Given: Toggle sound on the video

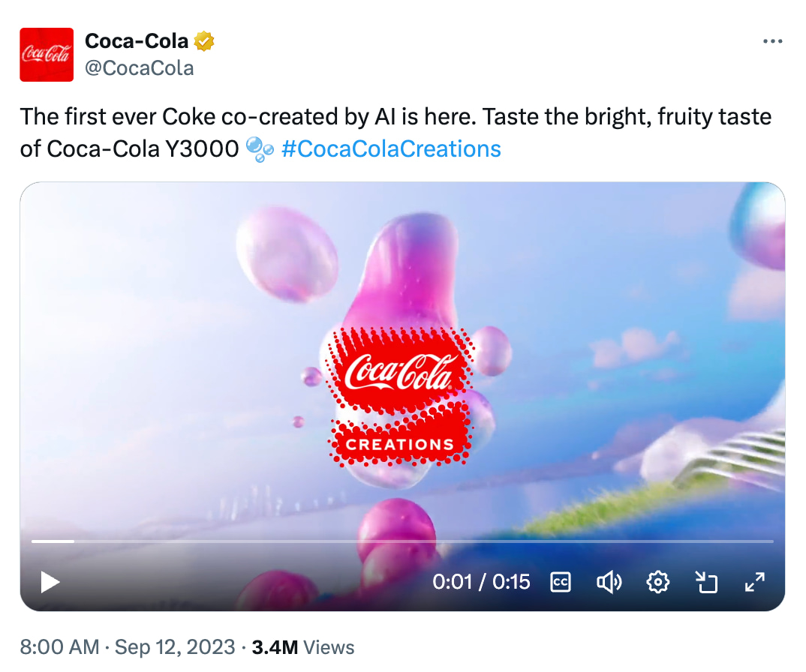Looking at the screenshot, I should [x=609, y=582].
